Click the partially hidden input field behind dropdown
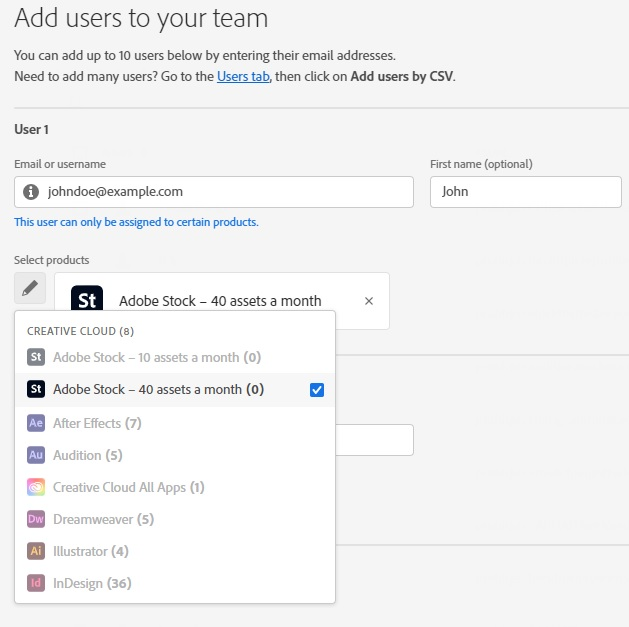Image resolution: width=629 pixels, height=627 pixels. click(374, 440)
